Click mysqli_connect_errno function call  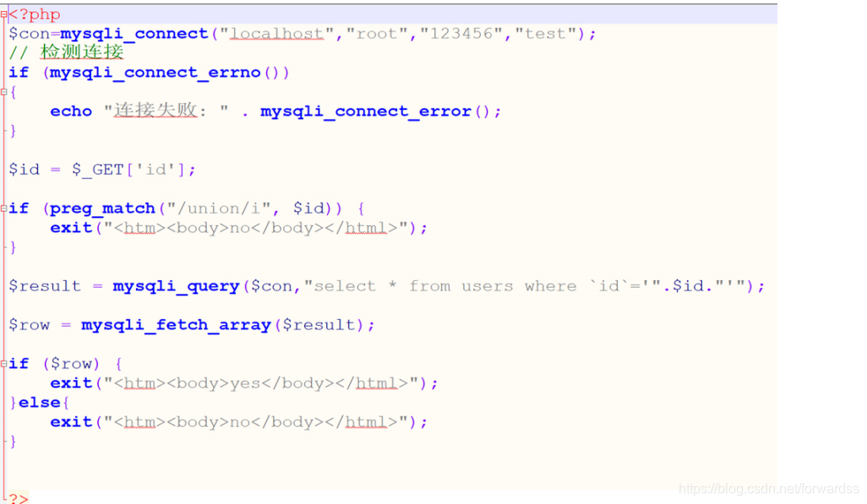pos(155,73)
